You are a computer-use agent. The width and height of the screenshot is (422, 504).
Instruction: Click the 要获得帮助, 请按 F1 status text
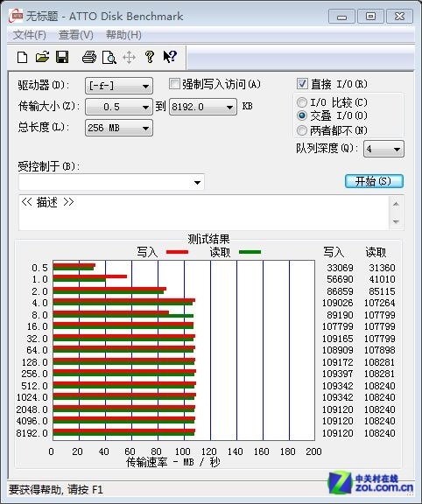(x=56, y=489)
